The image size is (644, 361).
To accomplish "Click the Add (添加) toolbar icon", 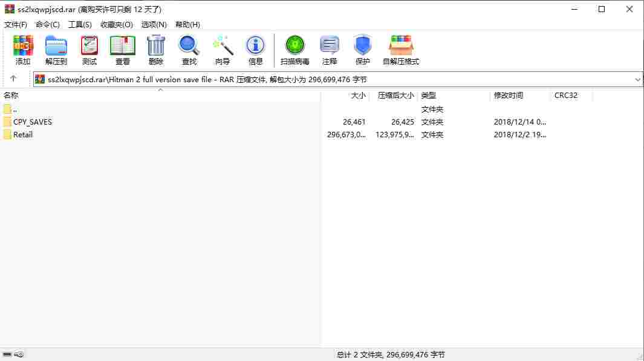I will click(23, 50).
